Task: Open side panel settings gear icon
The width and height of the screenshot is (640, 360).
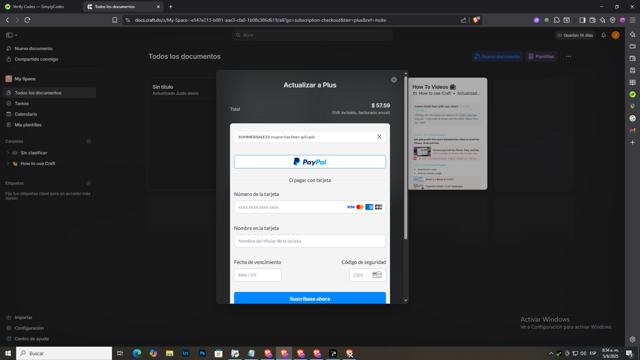Action: pos(632,339)
